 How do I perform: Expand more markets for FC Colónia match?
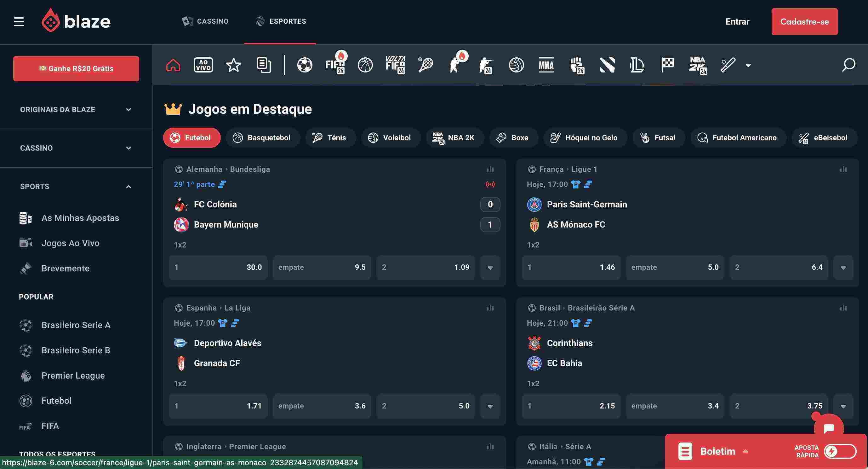(x=490, y=267)
